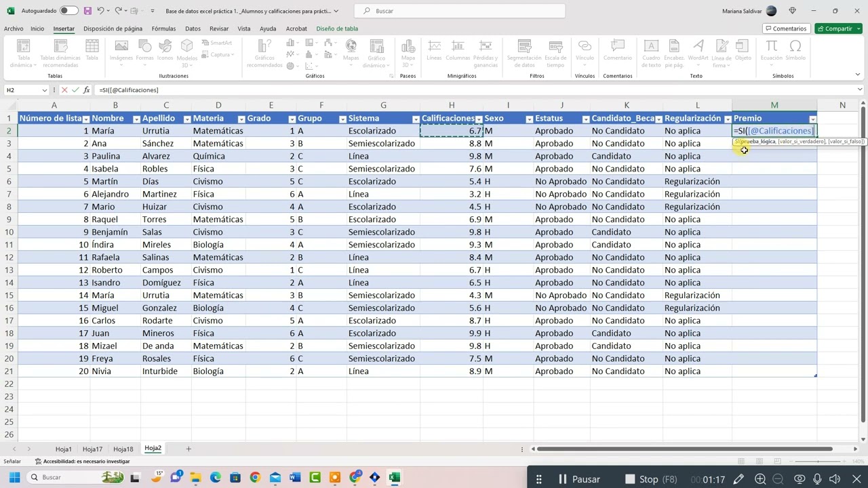Switch to the Fórmulas tab
The width and height of the screenshot is (868, 488).
click(163, 28)
